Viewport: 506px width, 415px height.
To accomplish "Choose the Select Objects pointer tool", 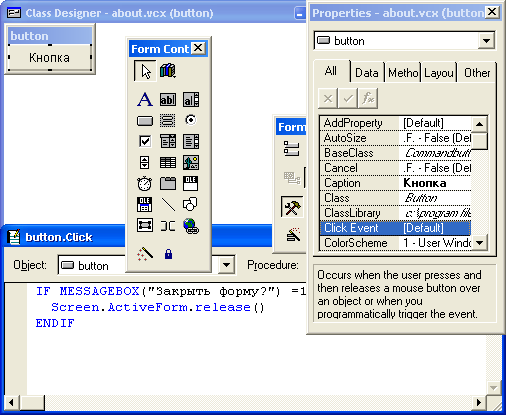I will click(x=145, y=71).
